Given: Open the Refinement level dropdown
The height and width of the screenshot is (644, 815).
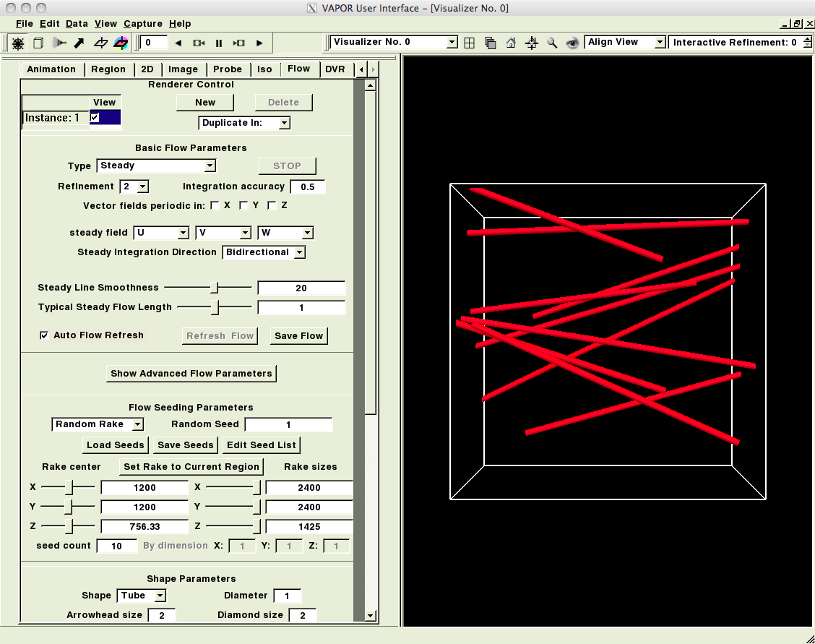Looking at the screenshot, I should (134, 186).
